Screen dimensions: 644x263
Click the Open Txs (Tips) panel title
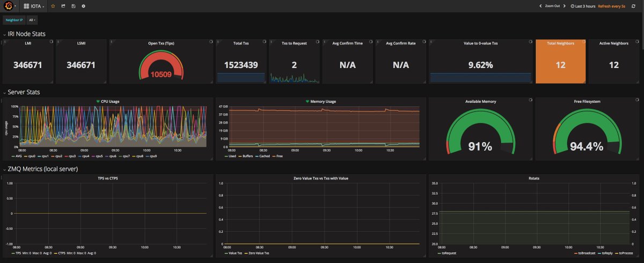tap(161, 43)
